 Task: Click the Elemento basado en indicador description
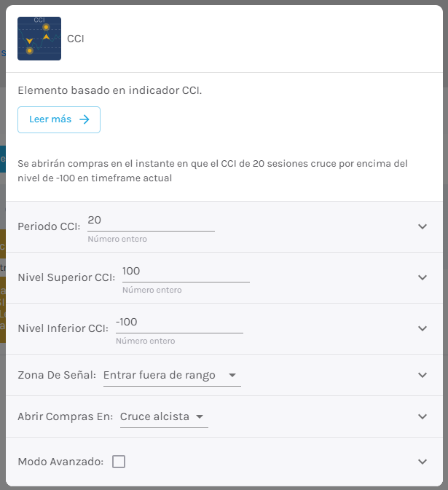(x=110, y=90)
